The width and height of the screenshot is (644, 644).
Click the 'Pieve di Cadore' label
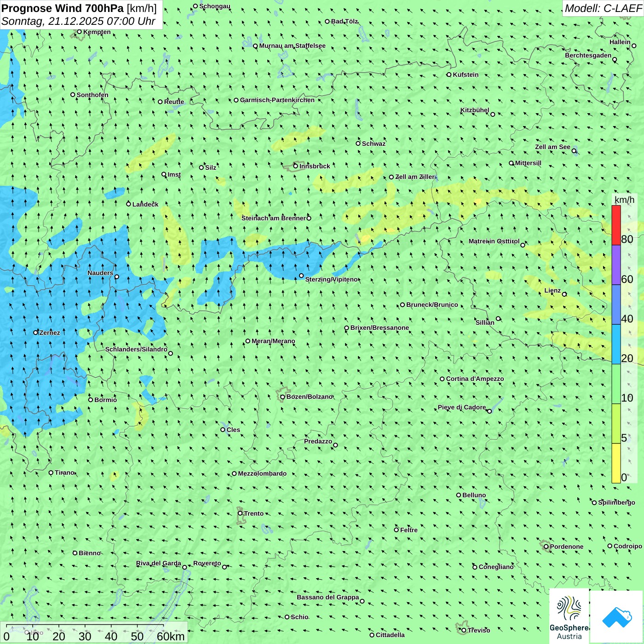coord(462,407)
